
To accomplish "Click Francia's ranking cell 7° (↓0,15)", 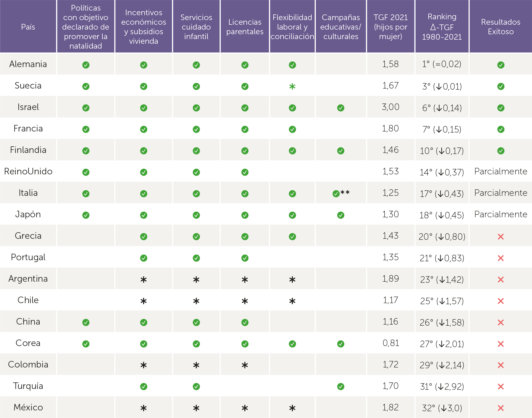I will (x=442, y=129).
